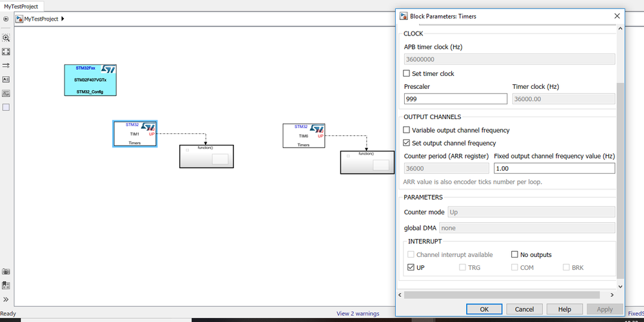Click the screenshot camera icon

pyautogui.click(x=6, y=272)
